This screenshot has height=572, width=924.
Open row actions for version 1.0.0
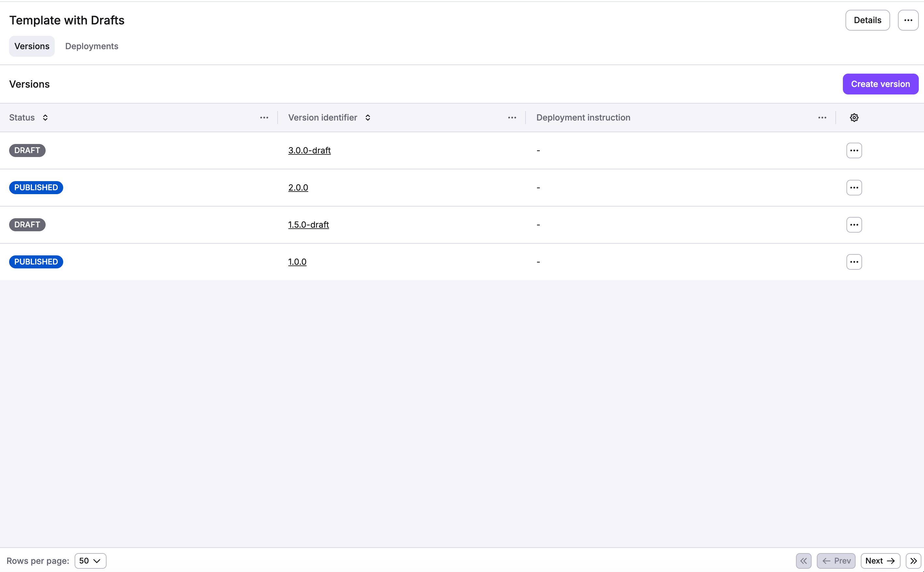[x=854, y=262]
